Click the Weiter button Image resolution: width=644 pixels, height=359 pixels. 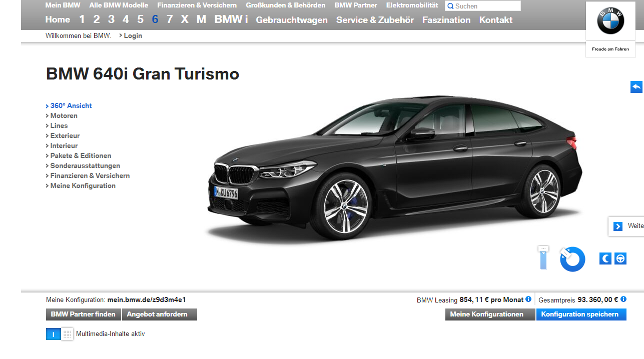(626, 226)
